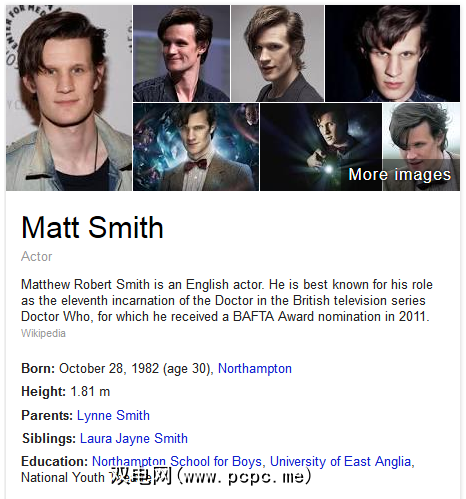This screenshot has height=499, width=466.
Task: Open the smiling side-profile photo thumbnail
Action: tap(181, 53)
